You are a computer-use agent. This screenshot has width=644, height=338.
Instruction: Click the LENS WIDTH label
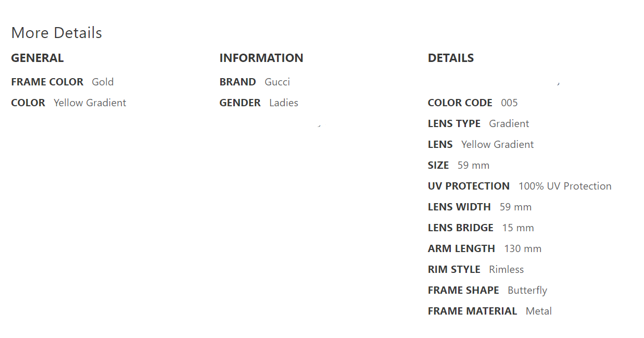coord(459,207)
